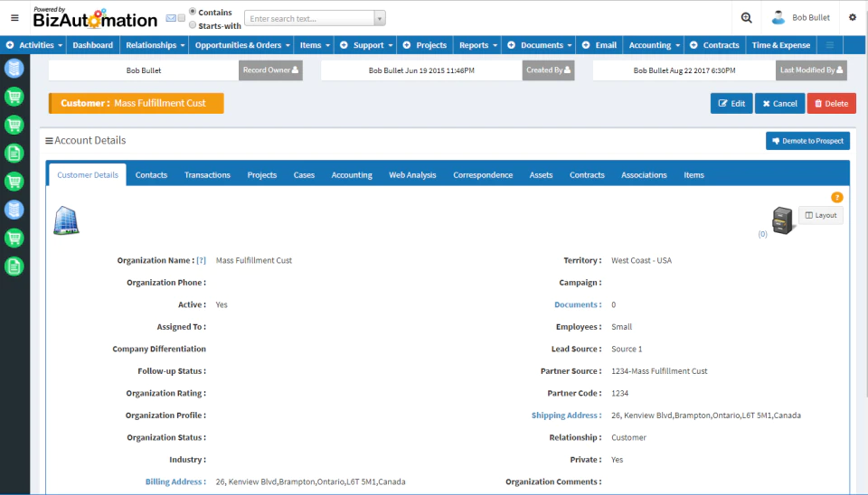Open the hamburger menu beside BizAutomation logo
Viewport: 868px width, 495px height.
pyautogui.click(x=15, y=18)
